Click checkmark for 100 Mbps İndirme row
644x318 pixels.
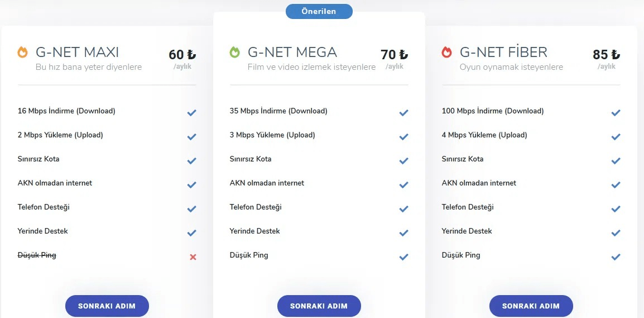click(616, 112)
